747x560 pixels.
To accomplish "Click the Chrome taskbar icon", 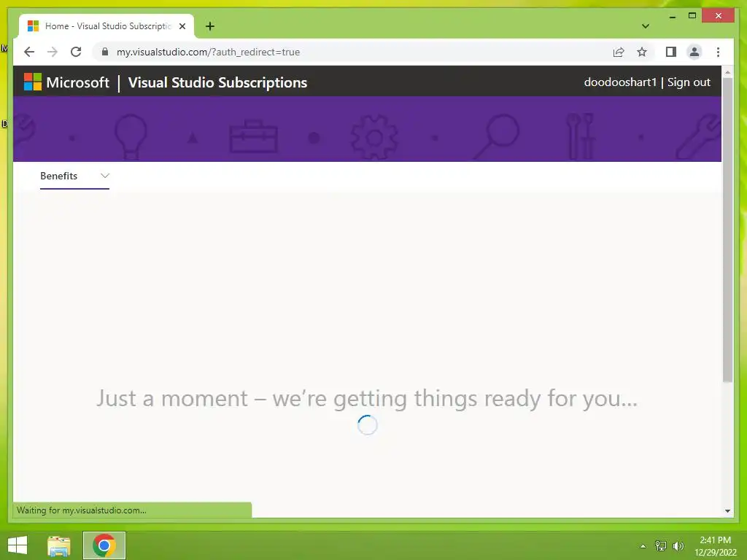I will (x=104, y=545).
